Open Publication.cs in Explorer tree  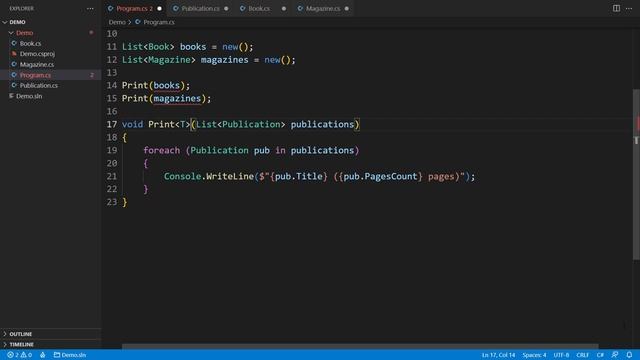(38, 85)
